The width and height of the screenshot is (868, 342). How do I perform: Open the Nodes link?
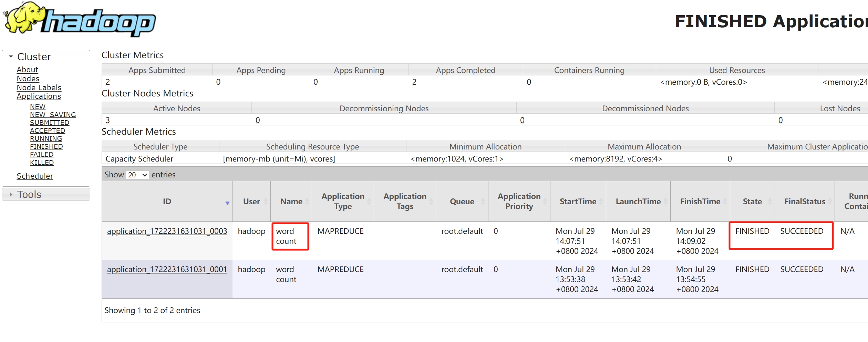(28, 79)
